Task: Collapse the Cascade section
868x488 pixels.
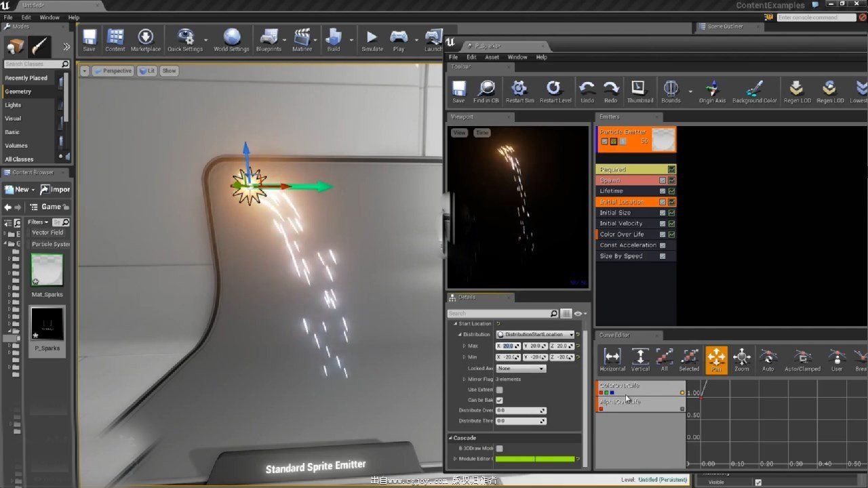Action: click(450, 438)
